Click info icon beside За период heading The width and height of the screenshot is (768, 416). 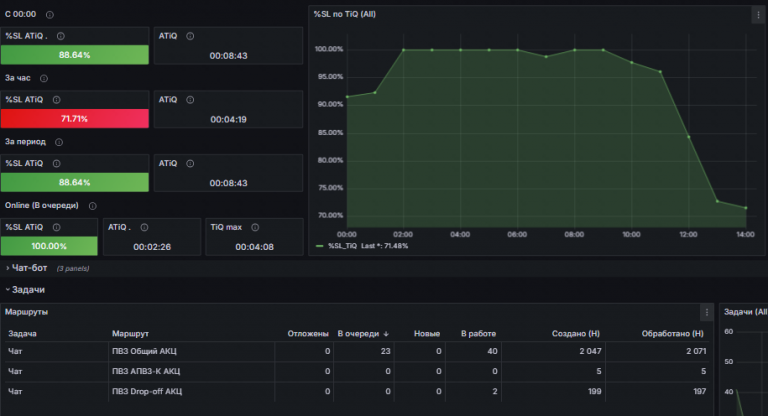point(59,142)
